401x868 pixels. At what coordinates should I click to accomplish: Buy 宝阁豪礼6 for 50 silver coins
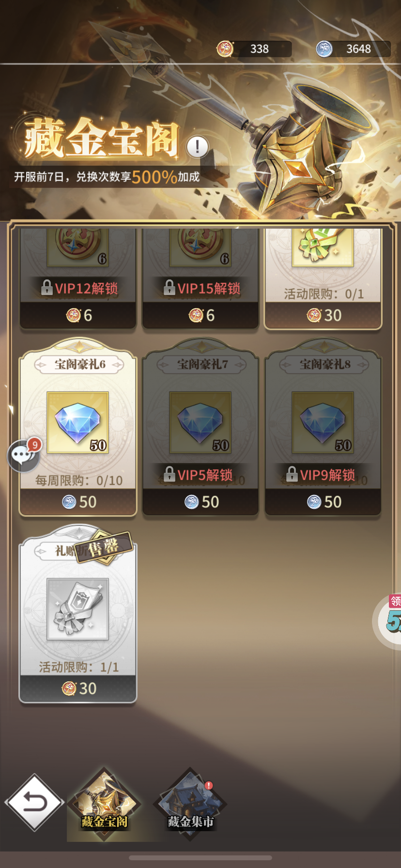78,502
